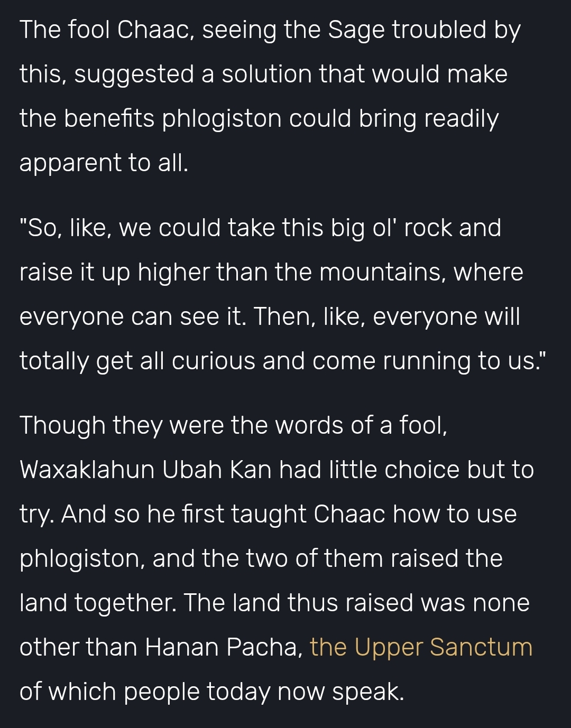Click the word benefits
This screenshot has width=571, height=728.
click(x=109, y=118)
